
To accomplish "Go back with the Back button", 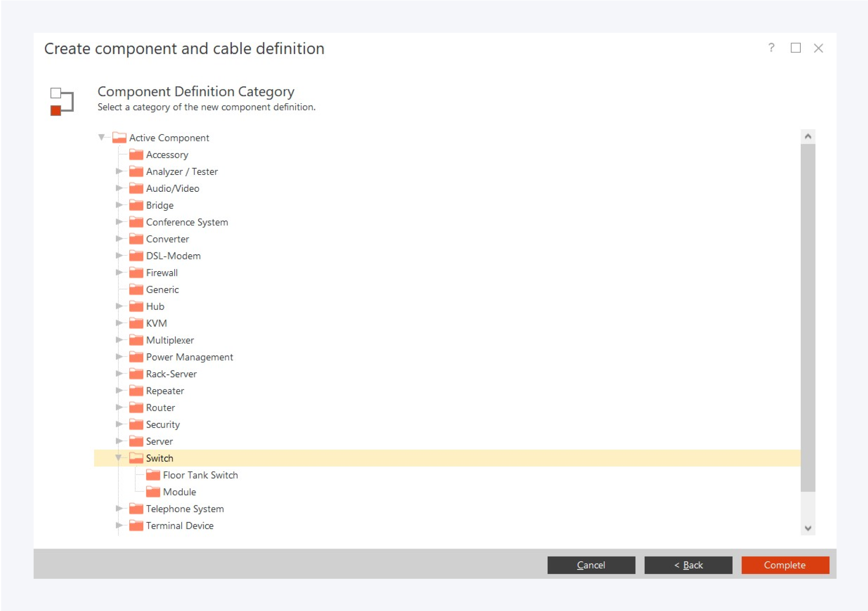I will click(688, 565).
